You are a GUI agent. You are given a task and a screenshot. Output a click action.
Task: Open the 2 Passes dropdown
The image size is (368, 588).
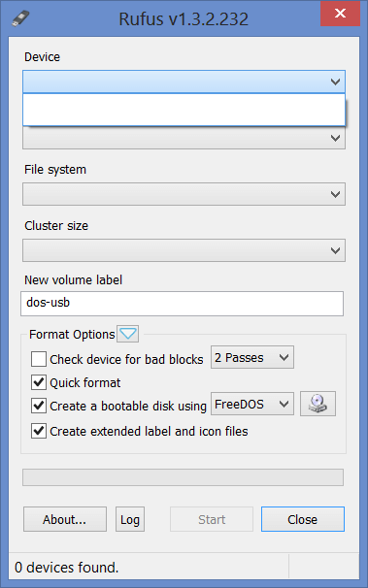tap(252, 357)
